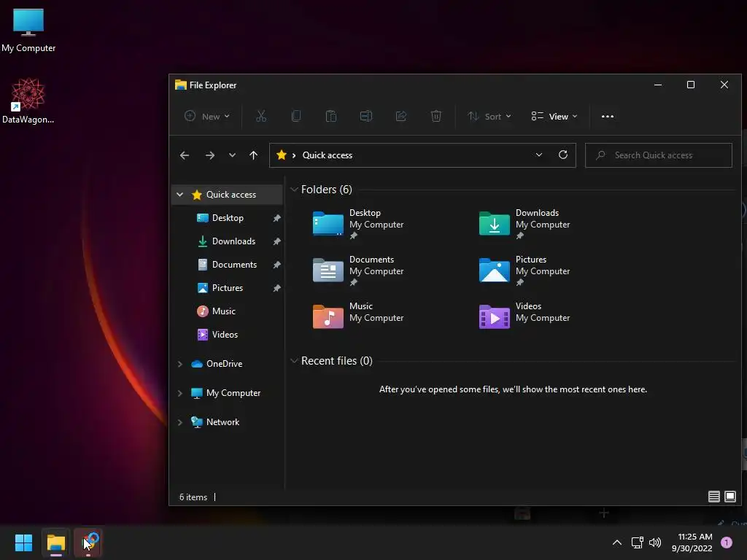The width and height of the screenshot is (747, 560).
Task: Click the Copy icon in toolbar
Action: 296,116
